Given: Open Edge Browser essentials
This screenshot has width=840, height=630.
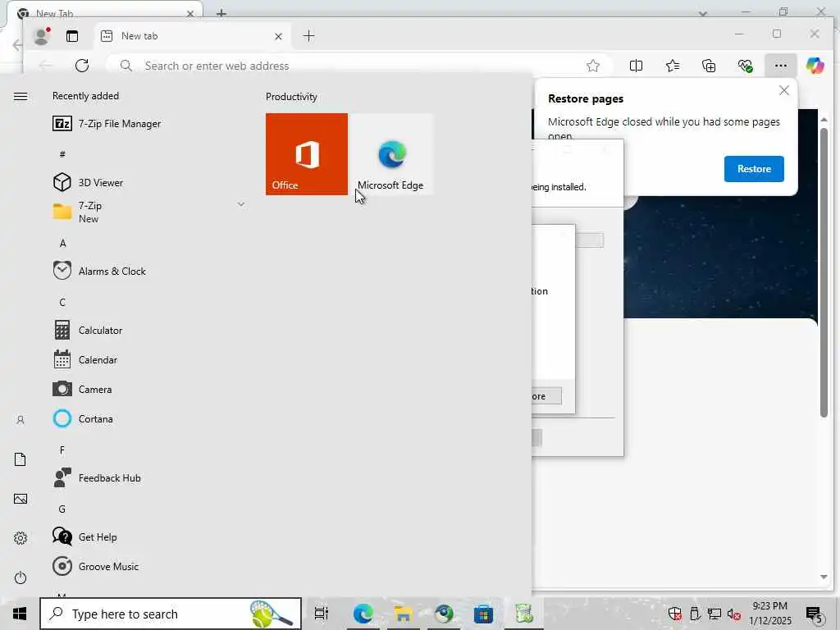Looking at the screenshot, I should 745,66.
